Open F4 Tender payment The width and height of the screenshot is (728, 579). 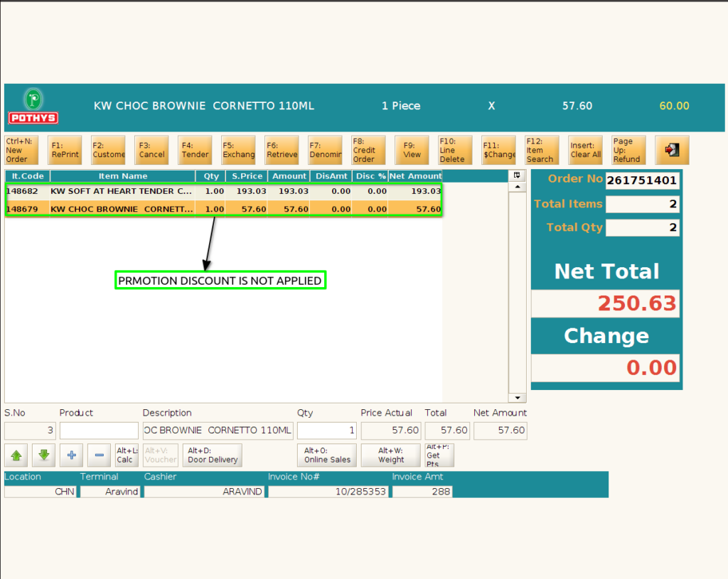[195, 150]
